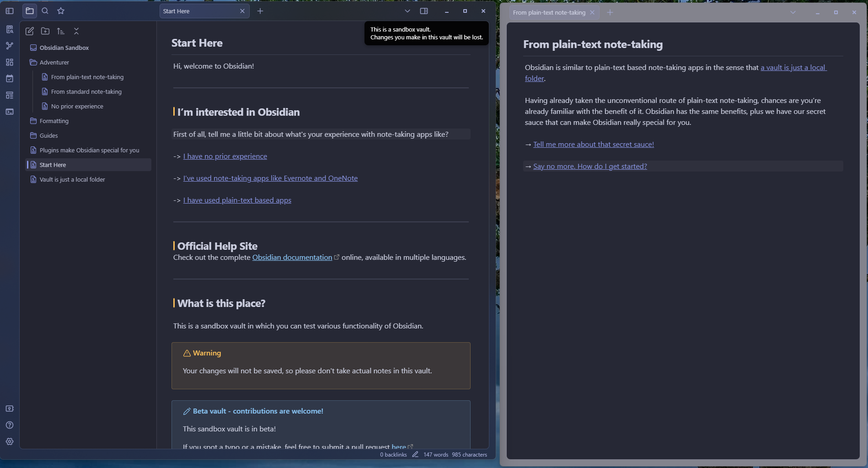Screen dimensions: 868x468
Task: Follow the Obsidian documentation link
Action: pyautogui.click(x=292, y=257)
